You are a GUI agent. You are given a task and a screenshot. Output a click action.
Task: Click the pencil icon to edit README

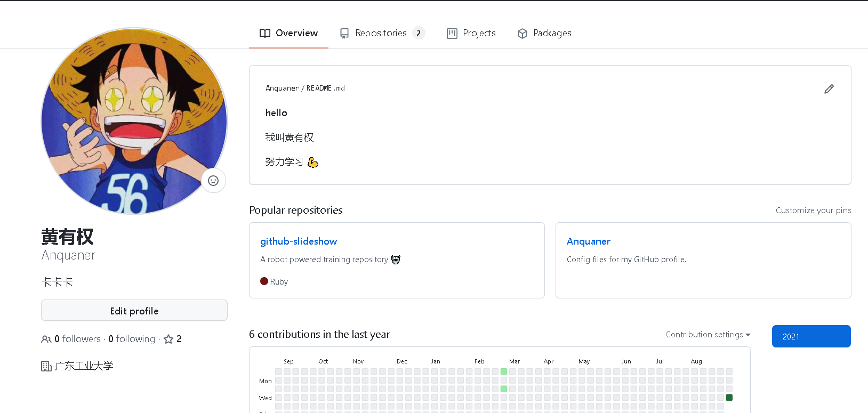(829, 89)
